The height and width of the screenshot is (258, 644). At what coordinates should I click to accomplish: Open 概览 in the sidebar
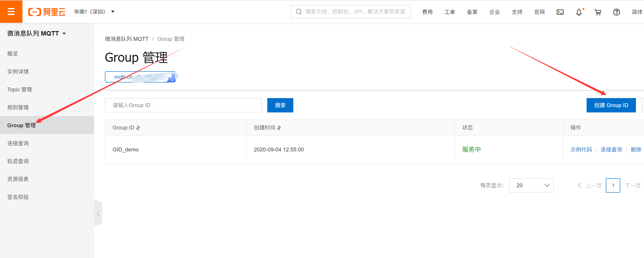[13, 54]
